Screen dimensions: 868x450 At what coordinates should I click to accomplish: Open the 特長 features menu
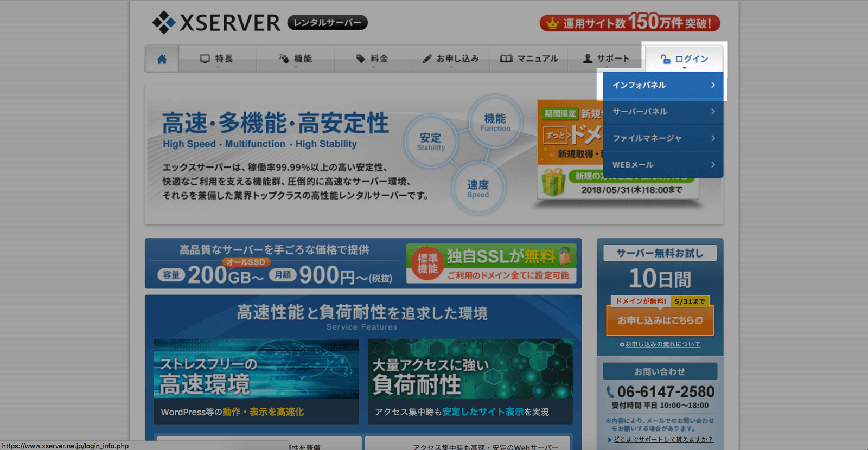pos(217,59)
